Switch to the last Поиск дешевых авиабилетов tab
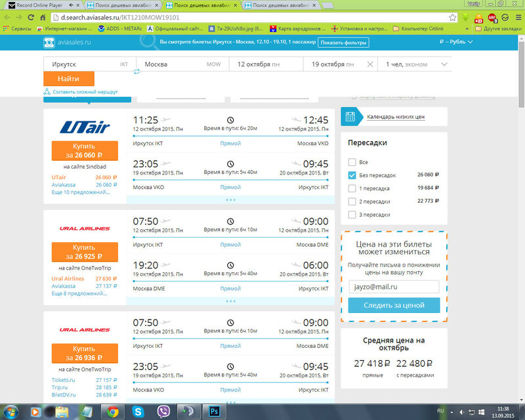Viewport: 525px width, 420px height. (281, 5)
